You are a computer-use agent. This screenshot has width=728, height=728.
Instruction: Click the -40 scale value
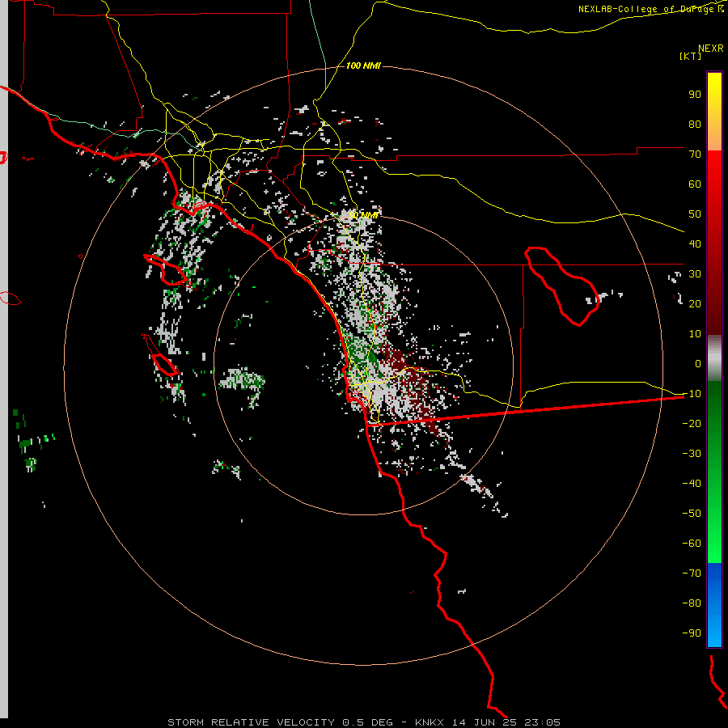[692, 484]
